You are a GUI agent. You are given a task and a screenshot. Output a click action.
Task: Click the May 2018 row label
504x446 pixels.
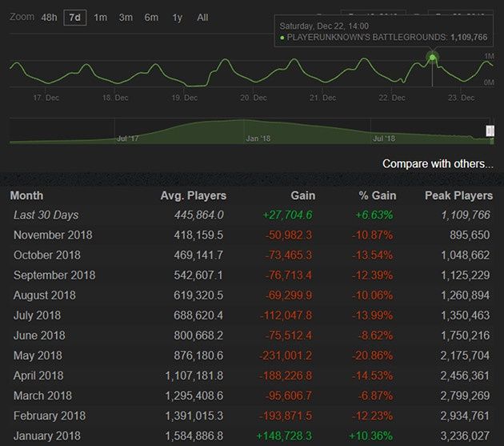tap(38, 356)
